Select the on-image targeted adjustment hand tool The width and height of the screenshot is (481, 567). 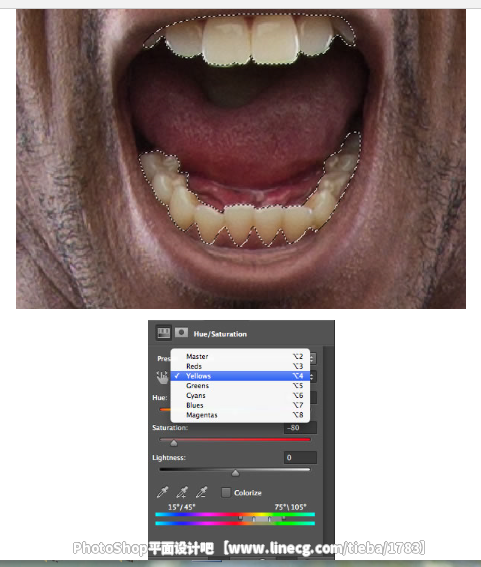pyautogui.click(x=162, y=377)
